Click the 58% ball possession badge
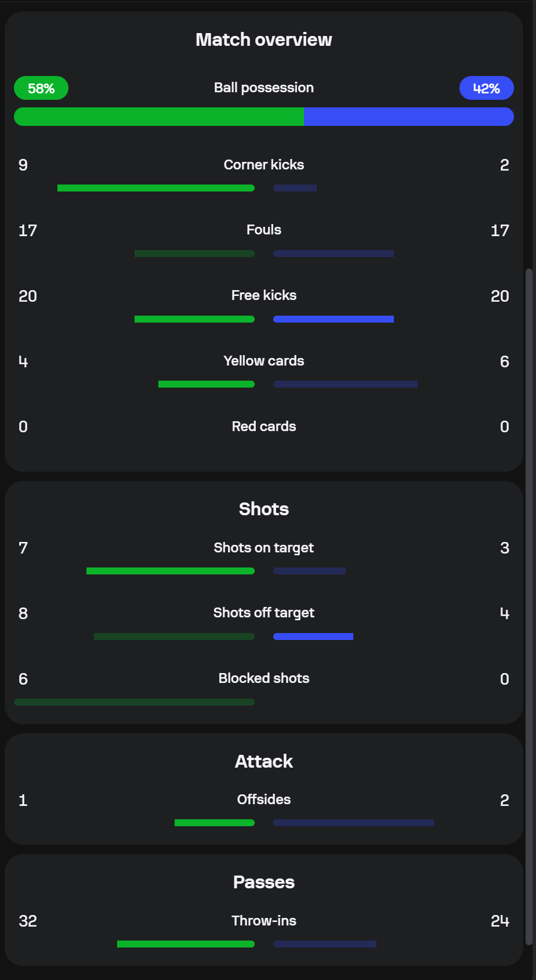536x980 pixels. (x=41, y=88)
